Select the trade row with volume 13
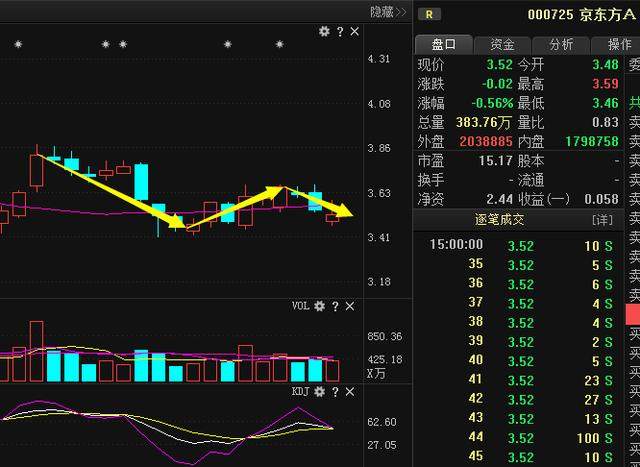Image resolution: width=640 pixels, height=467 pixels. (518, 418)
